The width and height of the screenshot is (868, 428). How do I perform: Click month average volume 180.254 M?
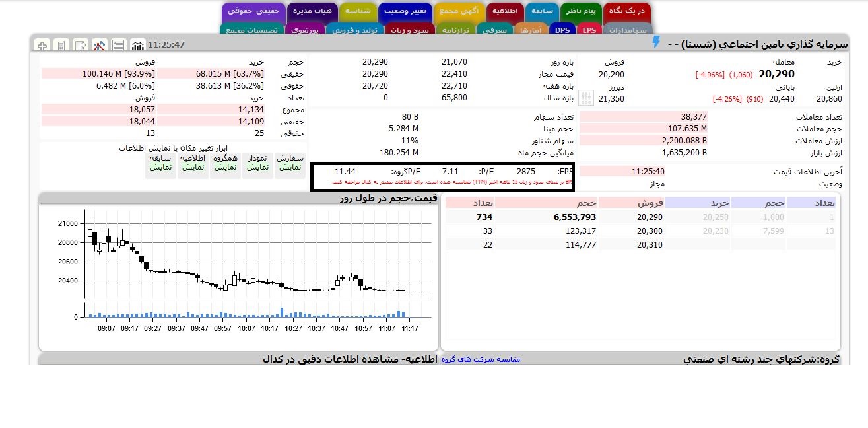coord(399,153)
